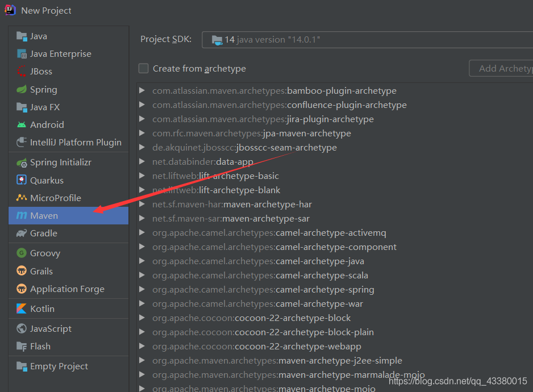Expand jpa-maven-archetype node
Viewport: 533px width, 392px height.
[x=142, y=133]
